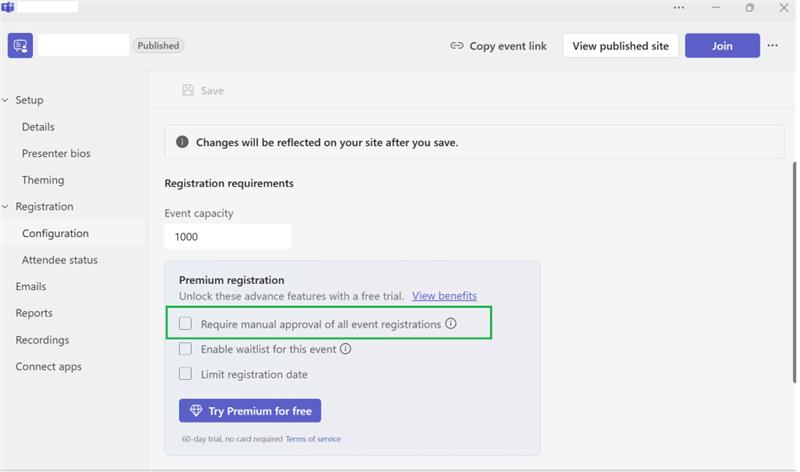Open title bar ellipsis settings menu
The height and width of the screenshot is (472, 800).
click(x=679, y=8)
